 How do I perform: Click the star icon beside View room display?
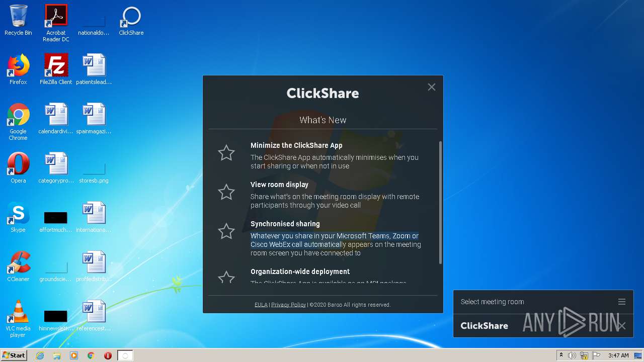pos(226,192)
